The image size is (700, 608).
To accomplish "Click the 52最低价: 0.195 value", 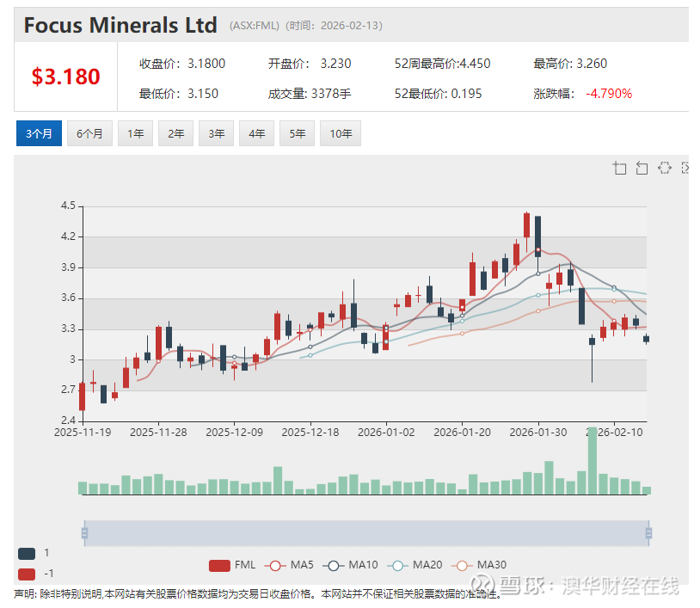I will pyautogui.click(x=438, y=94).
